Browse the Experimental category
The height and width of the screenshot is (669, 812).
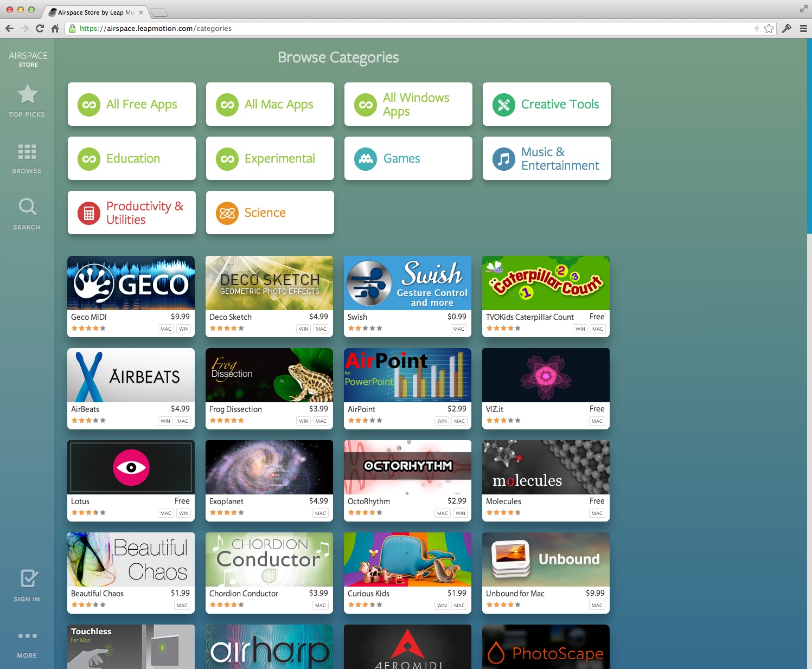pos(270,158)
